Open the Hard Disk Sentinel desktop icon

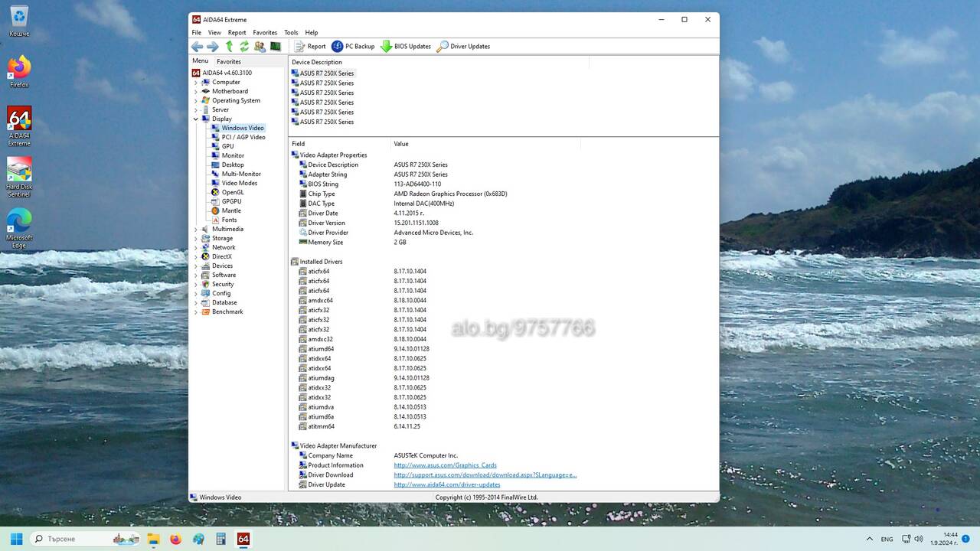tap(19, 178)
